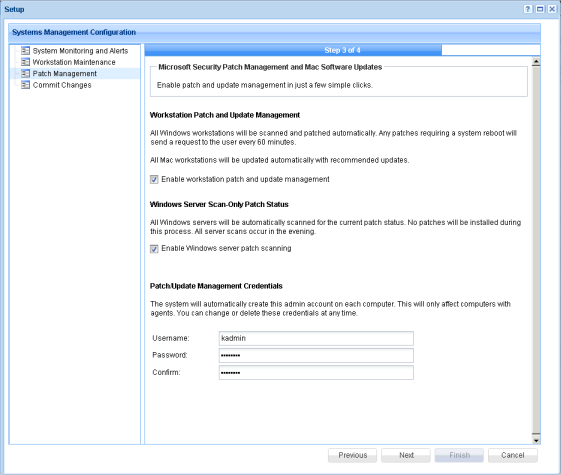Click the scrollbar up arrow
This screenshot has height=475, width=561.
pos(536,62)
